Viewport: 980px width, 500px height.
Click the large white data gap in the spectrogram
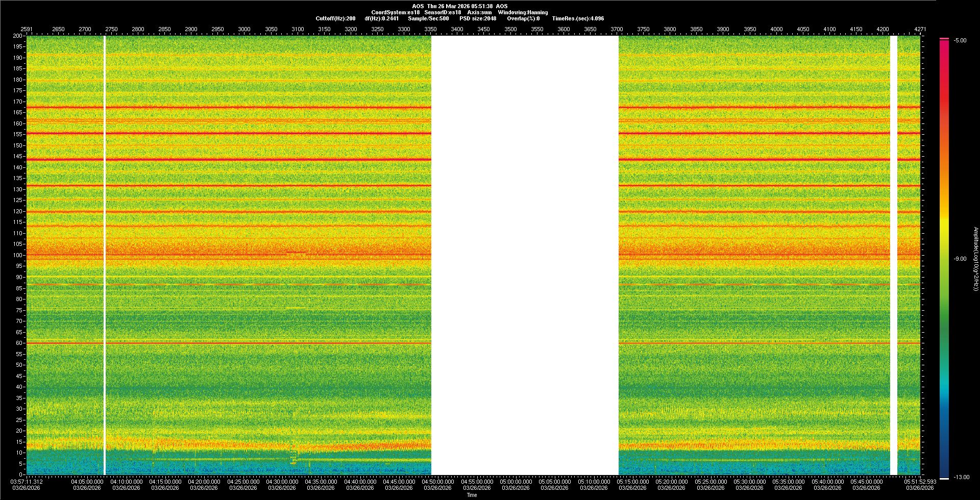[525, 255]
